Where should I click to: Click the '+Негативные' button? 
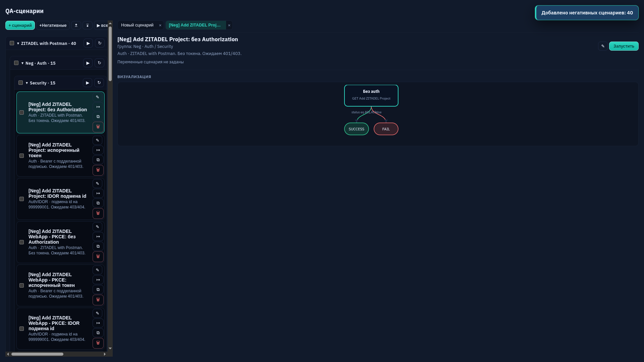53,25
